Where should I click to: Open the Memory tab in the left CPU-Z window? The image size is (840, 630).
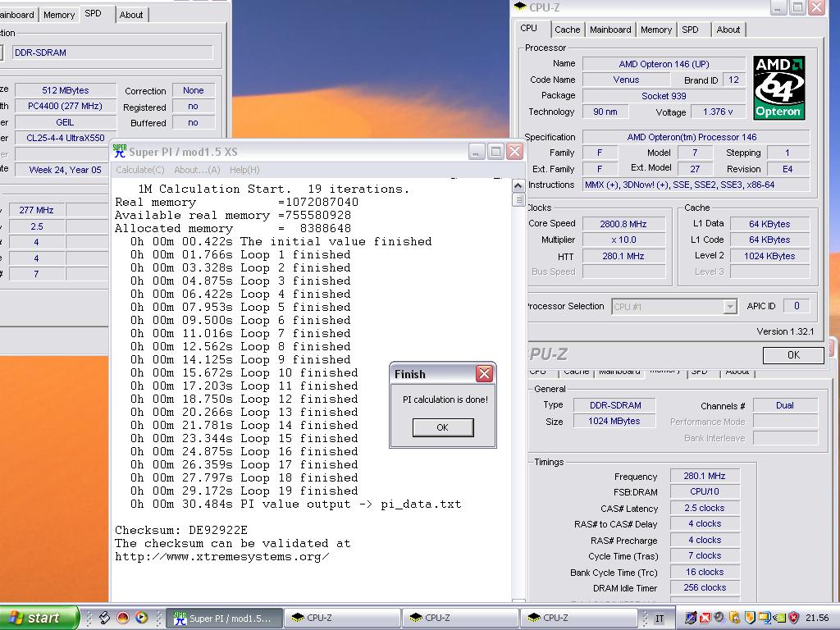(x=59, y=15)
